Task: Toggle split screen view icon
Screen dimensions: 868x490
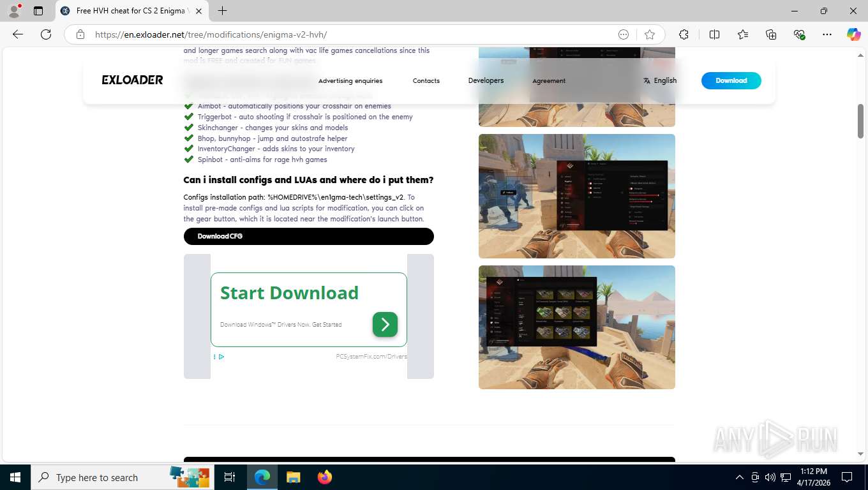Action: click(714, 34)
